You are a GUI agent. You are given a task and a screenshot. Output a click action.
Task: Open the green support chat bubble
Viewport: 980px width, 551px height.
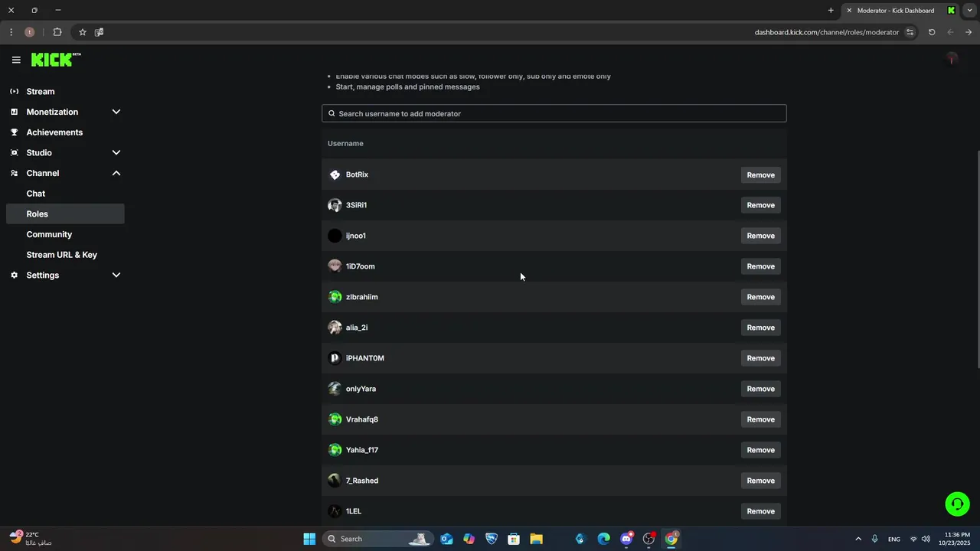click(x=957, y=504)
